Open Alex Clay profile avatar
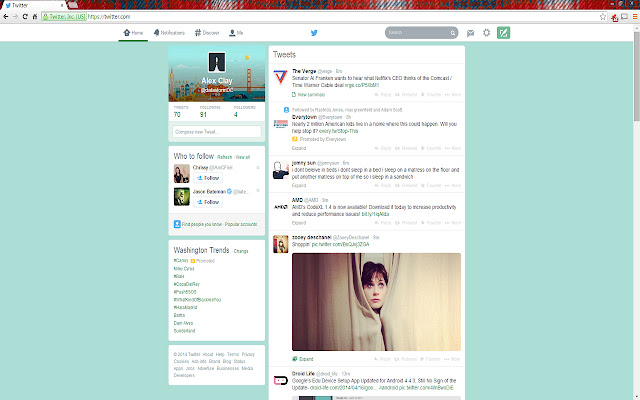This screenshot has height=400, width=640. [x=217, y=62]
